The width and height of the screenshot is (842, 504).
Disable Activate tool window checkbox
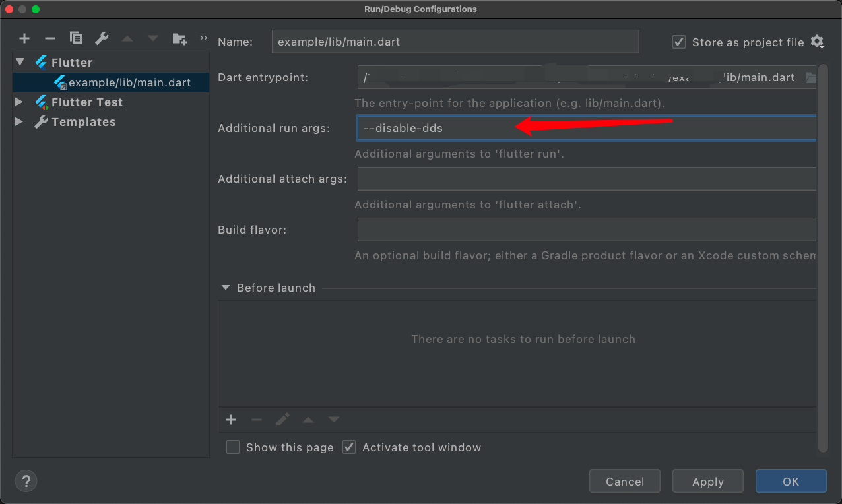[x=348, y=447]
